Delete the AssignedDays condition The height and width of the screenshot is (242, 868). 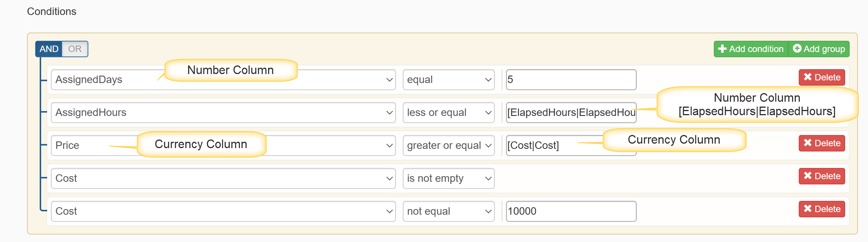tap(822, 77)
